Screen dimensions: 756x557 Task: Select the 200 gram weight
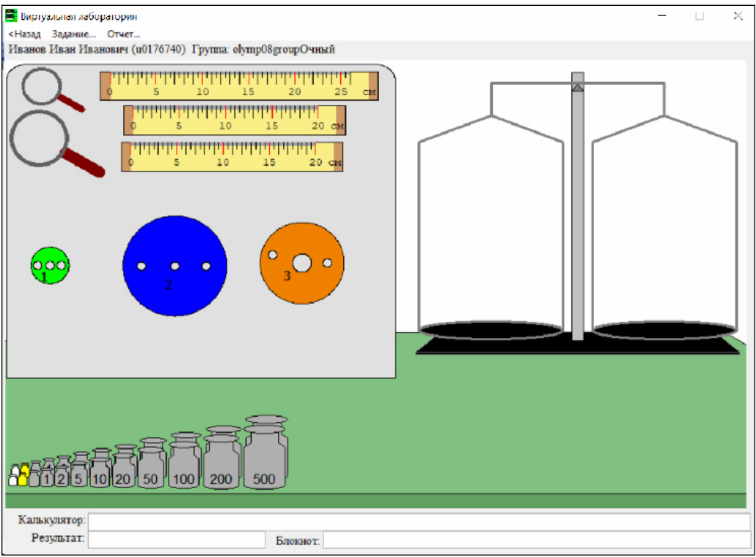[221, 457]
